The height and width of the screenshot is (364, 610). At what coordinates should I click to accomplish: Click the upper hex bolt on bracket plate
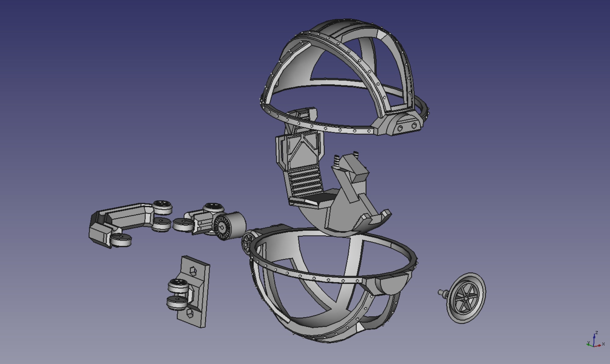pos(193,271)
